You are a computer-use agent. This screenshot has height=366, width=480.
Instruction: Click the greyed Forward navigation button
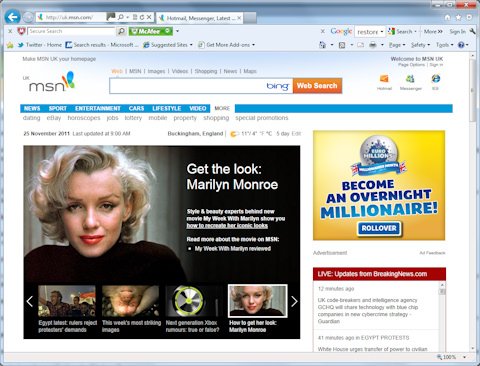coord(28,17)
